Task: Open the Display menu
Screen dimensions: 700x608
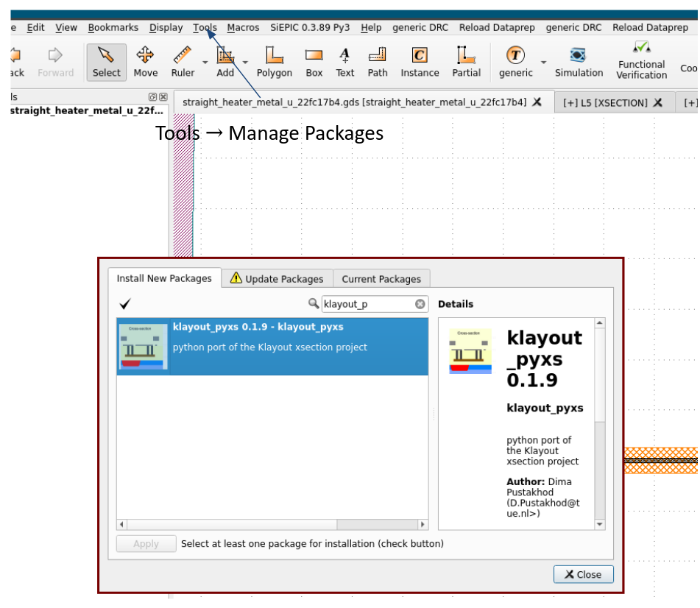Action: [166, 28]
